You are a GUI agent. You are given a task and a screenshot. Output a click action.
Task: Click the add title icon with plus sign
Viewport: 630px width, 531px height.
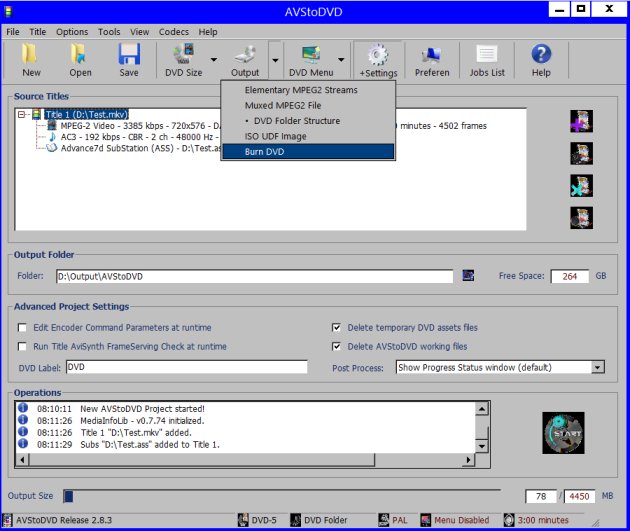click(x=581, y=121)
